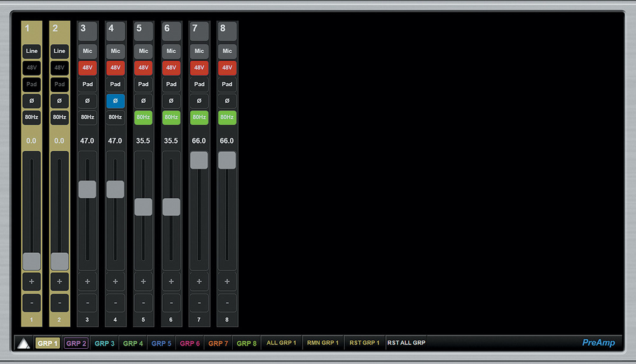The image size is (636, 364).
Task: Increase gain with plus on channel 8
Action: click(227, 281)
